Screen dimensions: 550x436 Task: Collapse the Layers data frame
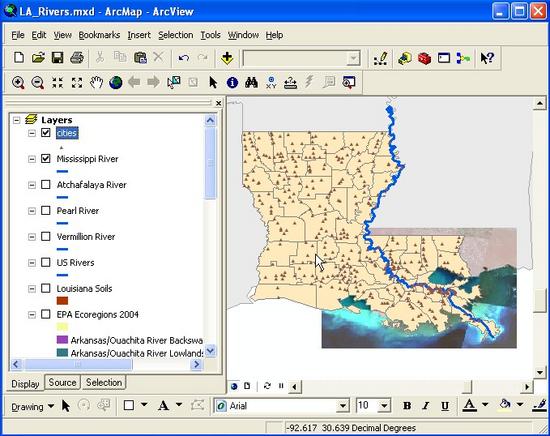click(16, 120)
